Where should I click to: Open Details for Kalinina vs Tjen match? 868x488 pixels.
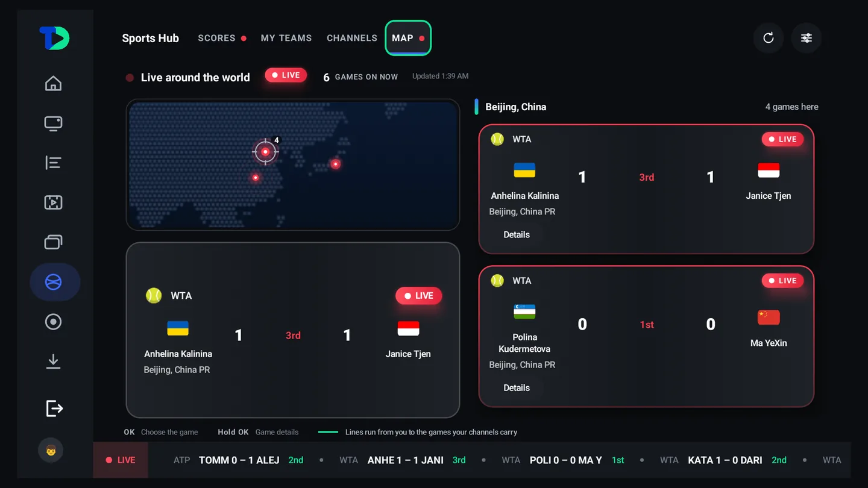[517, 234]
